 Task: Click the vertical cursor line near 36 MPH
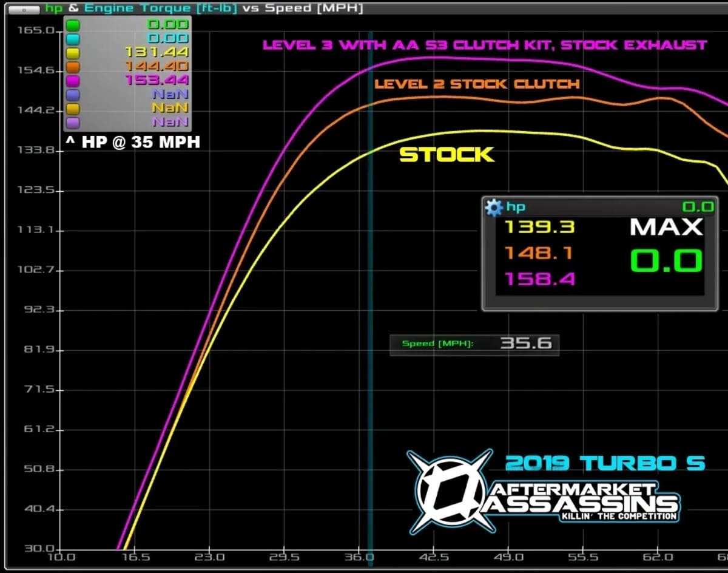[369, 303]
